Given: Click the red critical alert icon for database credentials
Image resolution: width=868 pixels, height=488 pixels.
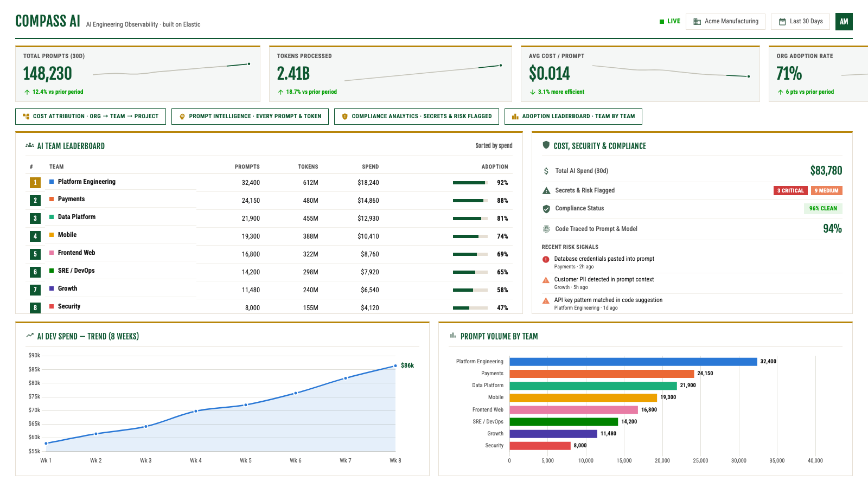Looking at the screenshot, I should (x=546, y=259).
